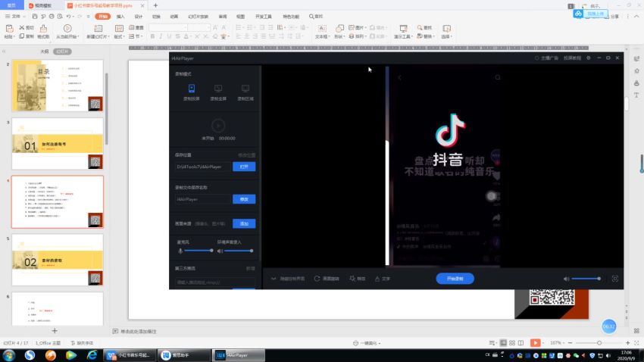The image size is (644, 362).
Task: Switch to the Slide Show ribbon tab
Action: coord(198,17)
